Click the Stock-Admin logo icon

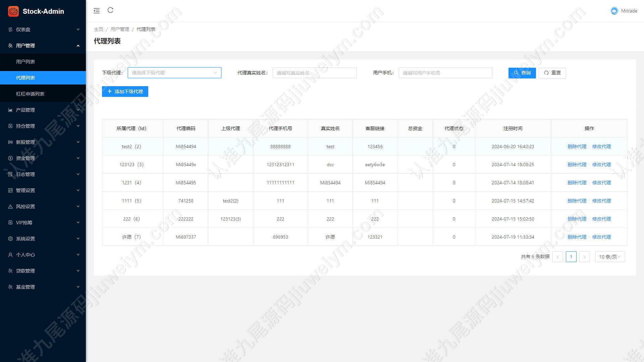(13, 11)
